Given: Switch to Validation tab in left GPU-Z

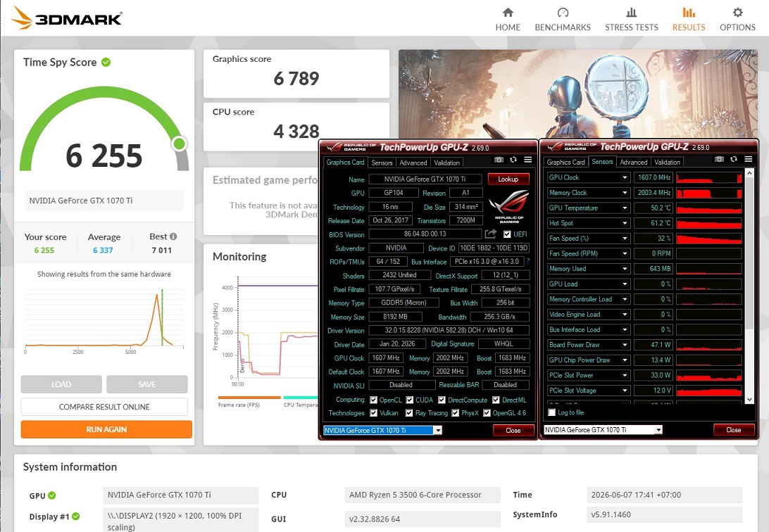Looking at the screenshot, I should click(x=446, y=163).
